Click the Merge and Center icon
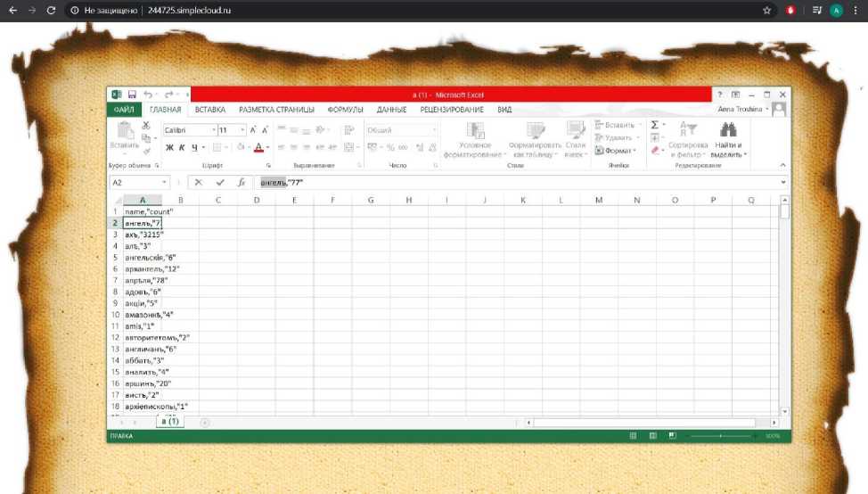The image size is (868, 494). [x=348, y=147]
